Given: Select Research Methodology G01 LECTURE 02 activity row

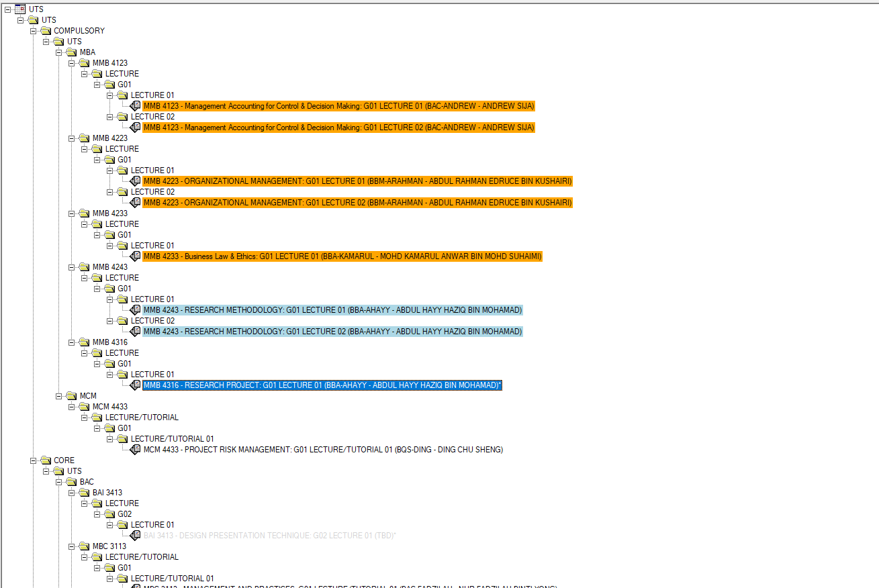Looking at the screenshot, I should click(332, 332).
